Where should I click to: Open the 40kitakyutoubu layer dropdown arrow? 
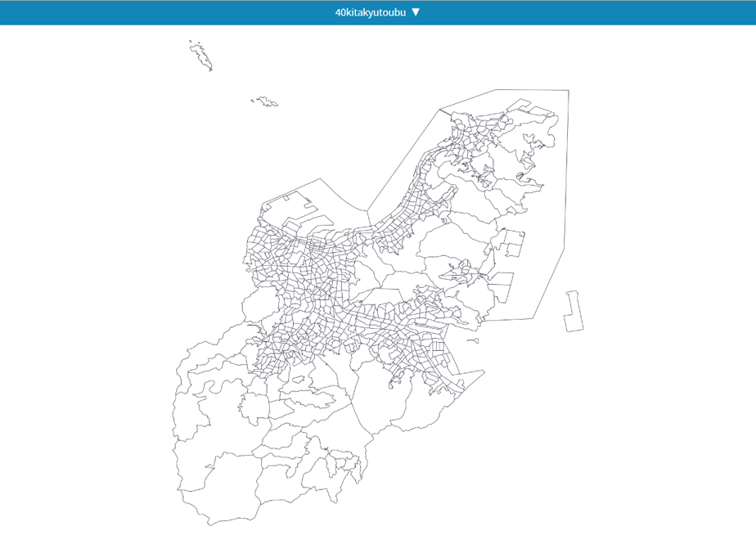416,12
